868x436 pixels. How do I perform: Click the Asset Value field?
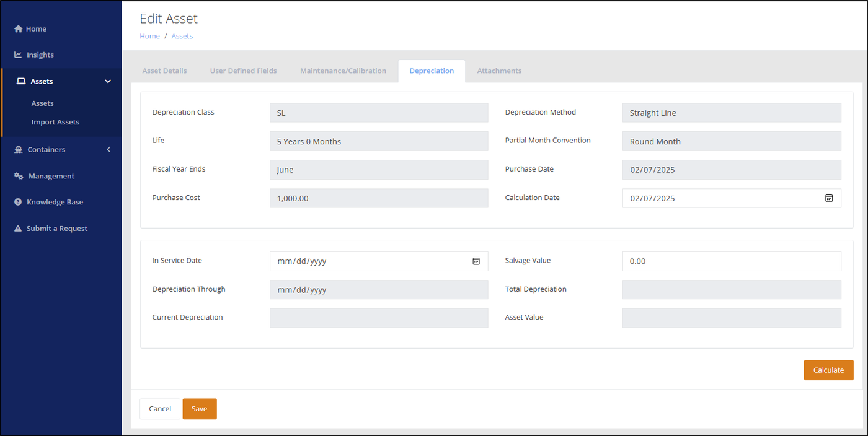tap(732, 318)
